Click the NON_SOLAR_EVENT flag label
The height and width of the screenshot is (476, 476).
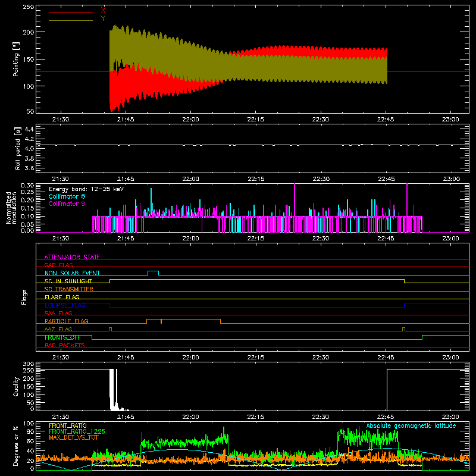72,273
